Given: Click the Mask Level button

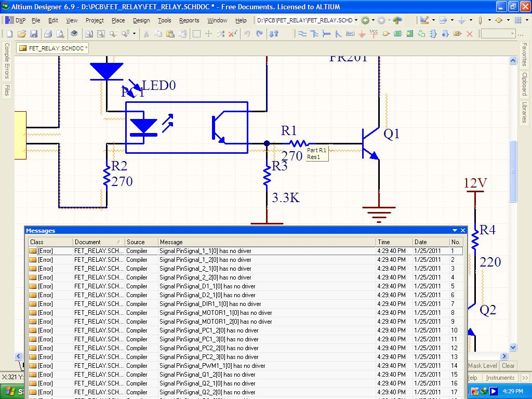Looking at the screenshot, I should tap(483, 366).
